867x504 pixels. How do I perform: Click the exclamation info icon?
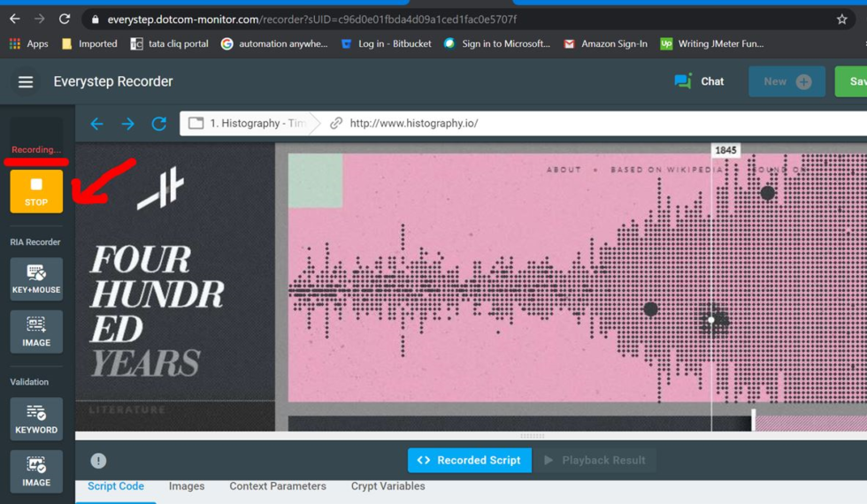point(98,461)
